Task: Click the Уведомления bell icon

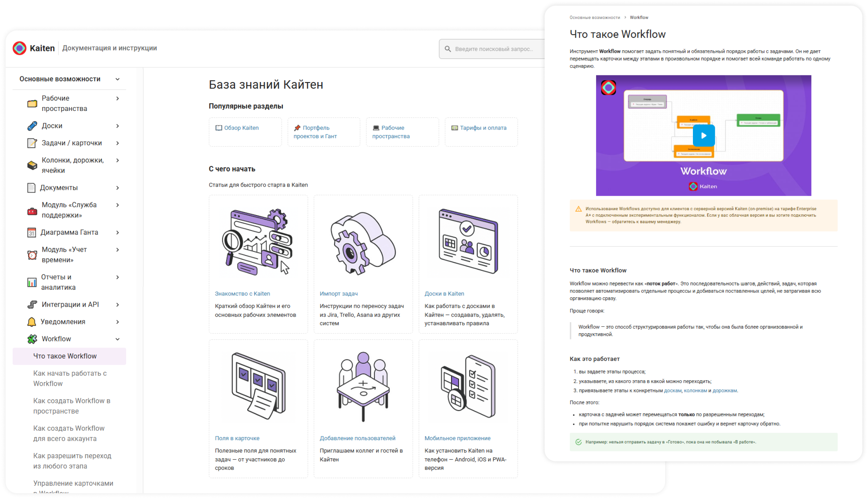Action: click(x=32, y=322)
